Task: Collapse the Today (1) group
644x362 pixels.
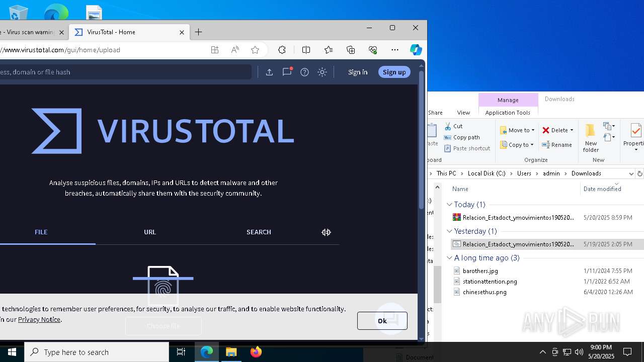Action: (x=449, y=205)
